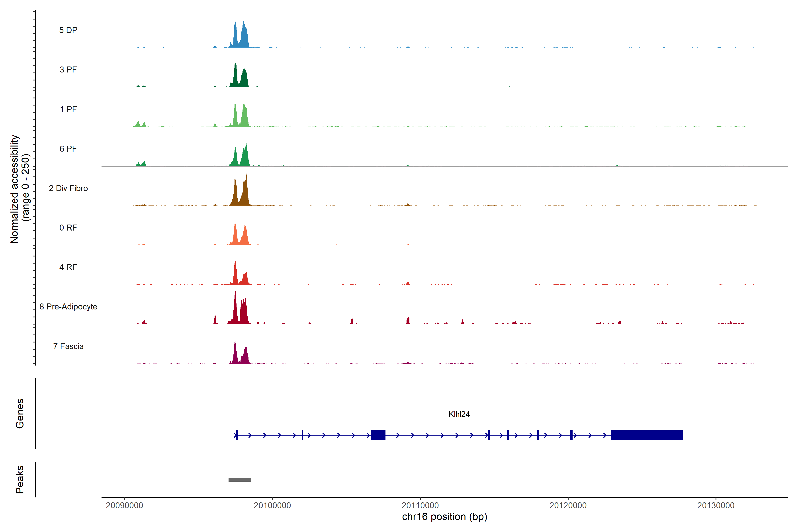This screenshot has height=532, width=798.
Task: Click the 20110000 axis tick label
Action: click(420, 505)
